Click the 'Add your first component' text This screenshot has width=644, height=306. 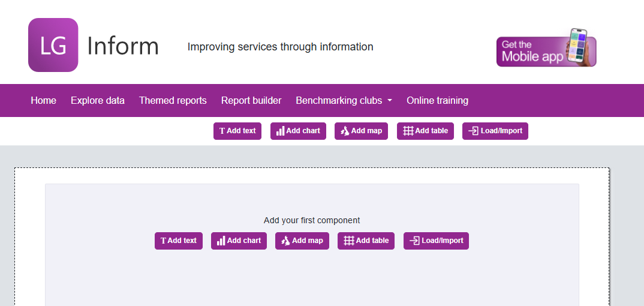pyautogui.click(x=312, y=221)
